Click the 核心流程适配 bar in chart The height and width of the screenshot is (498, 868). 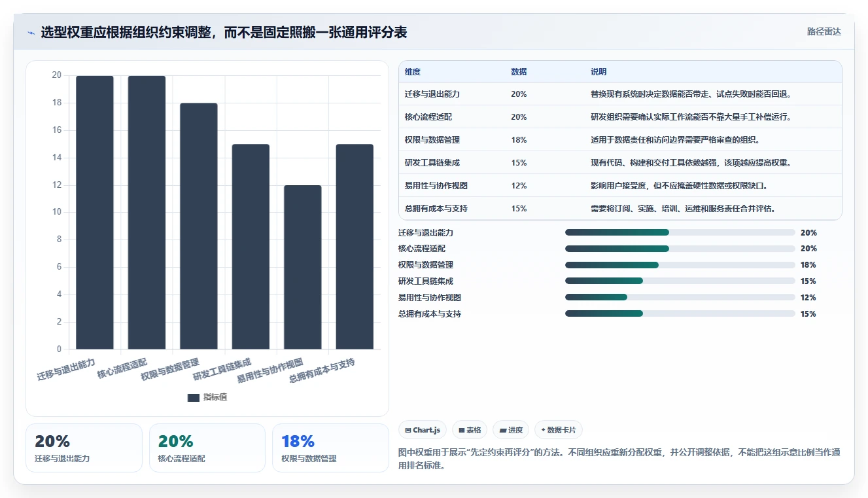[x=147, y=212]
